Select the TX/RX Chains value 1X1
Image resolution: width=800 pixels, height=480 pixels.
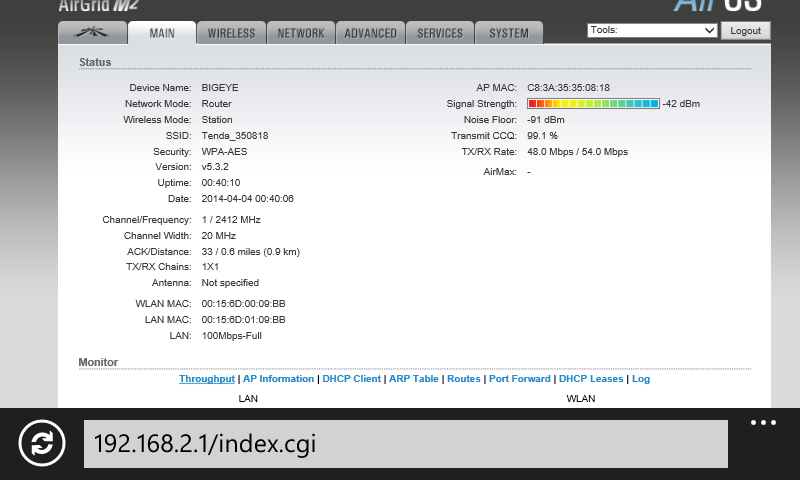point(210,267)
